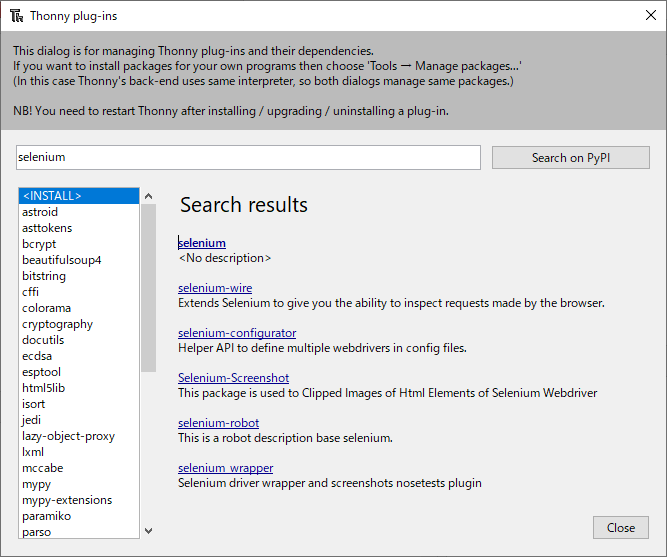
Task: Open the selenium-configurator result link
Action: click(x=237, y=333)
